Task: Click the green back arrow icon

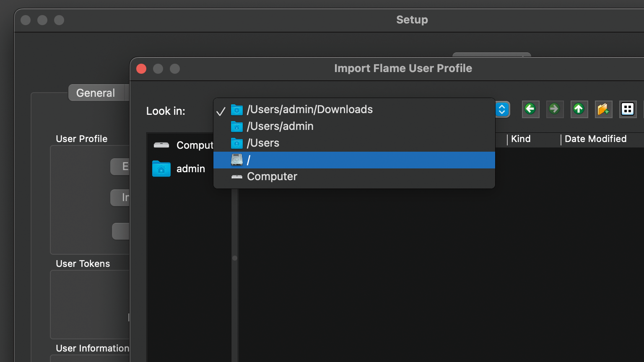Action: coord(530,109)
